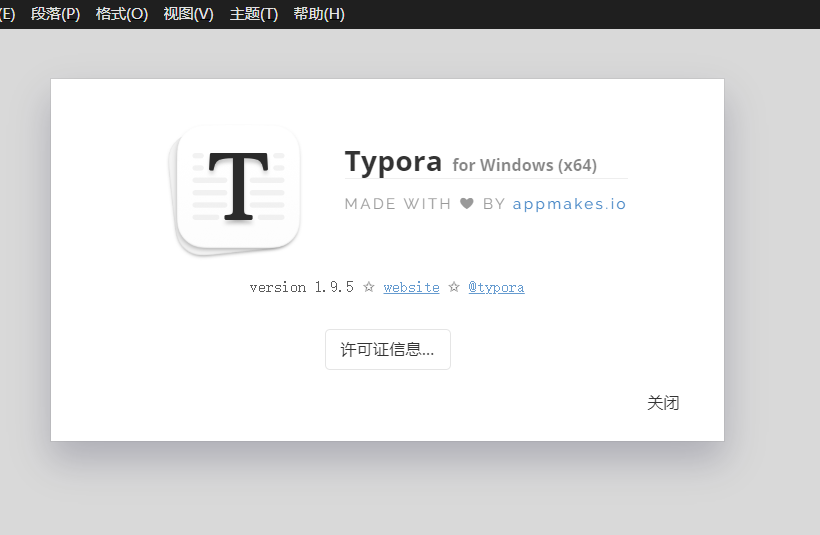Click the 'for Windows (x64)' text
820x535 pixels.
coord(525,165)
